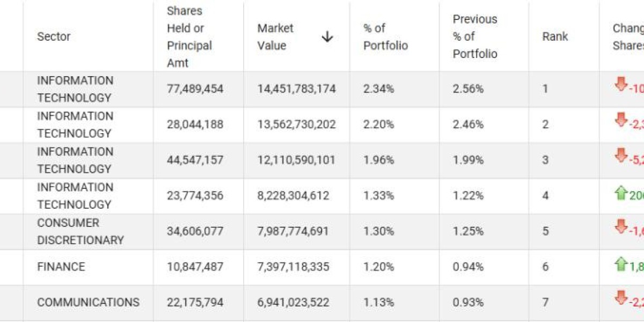
Task: Click the market value 14,451,783,174 cell
Action: (x=296, y=89)
